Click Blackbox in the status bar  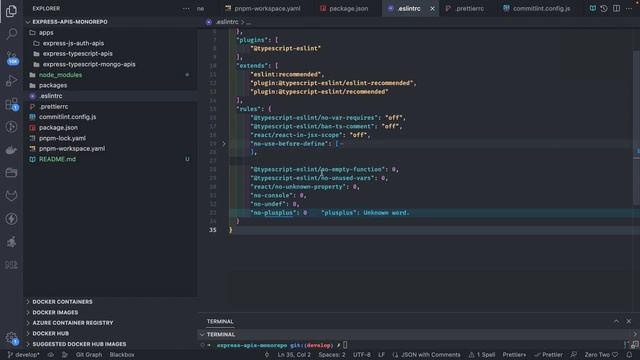pos(122,355)
